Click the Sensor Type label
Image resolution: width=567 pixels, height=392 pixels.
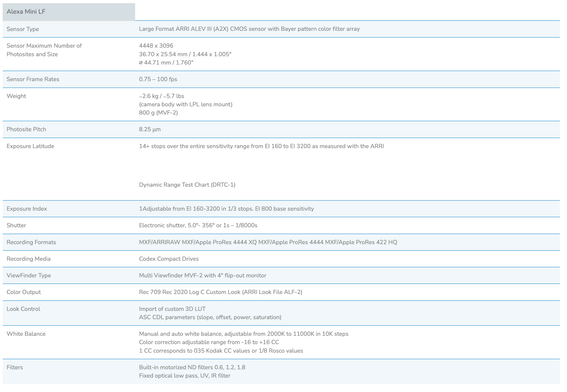23,29
